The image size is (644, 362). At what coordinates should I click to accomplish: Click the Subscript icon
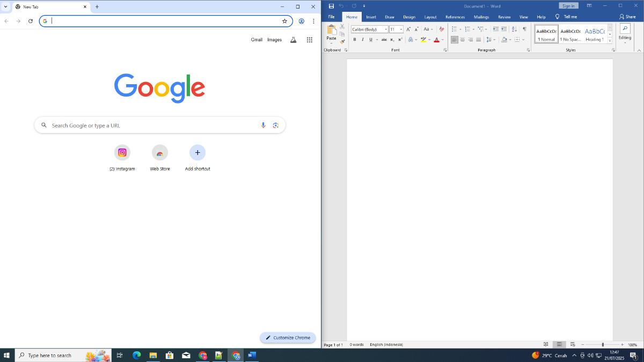tap(392, 39)
